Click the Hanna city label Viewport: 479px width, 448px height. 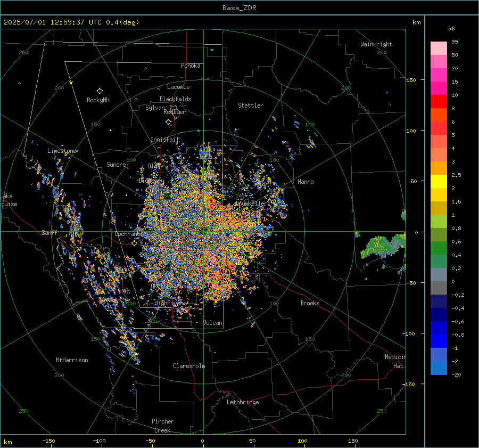click(305, 182)
